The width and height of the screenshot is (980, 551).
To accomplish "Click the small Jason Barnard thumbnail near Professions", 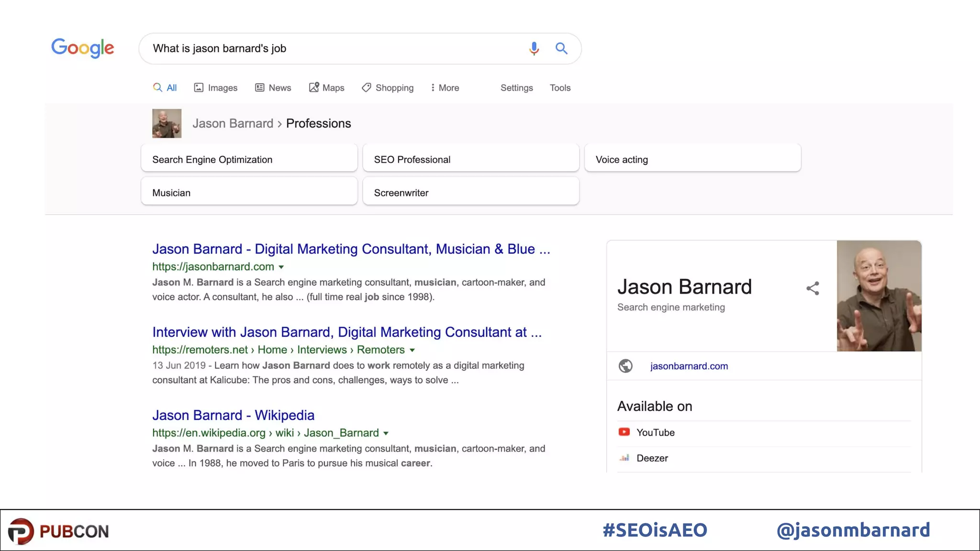I will 167,123.
